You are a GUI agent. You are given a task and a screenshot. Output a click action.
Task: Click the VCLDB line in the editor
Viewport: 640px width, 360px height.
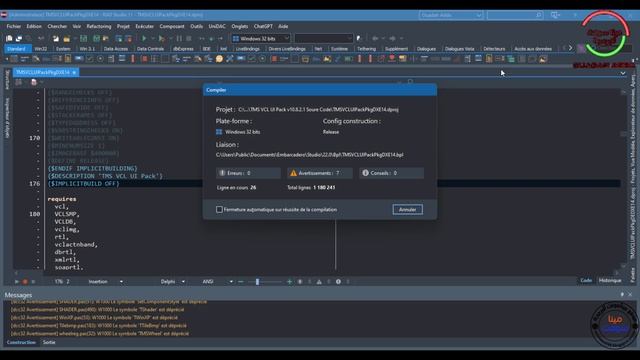[x=65, y=222]
